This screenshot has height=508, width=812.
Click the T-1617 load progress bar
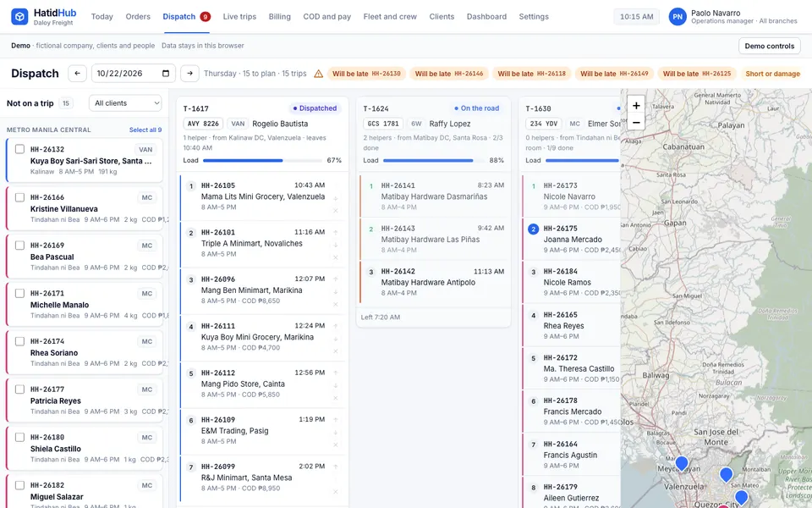pos(262,161)
